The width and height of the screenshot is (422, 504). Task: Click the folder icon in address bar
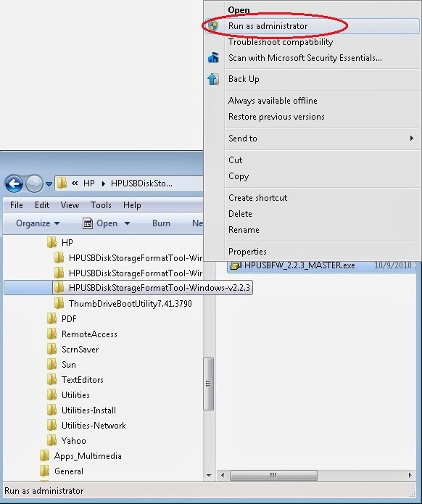[x=62, y=183]
